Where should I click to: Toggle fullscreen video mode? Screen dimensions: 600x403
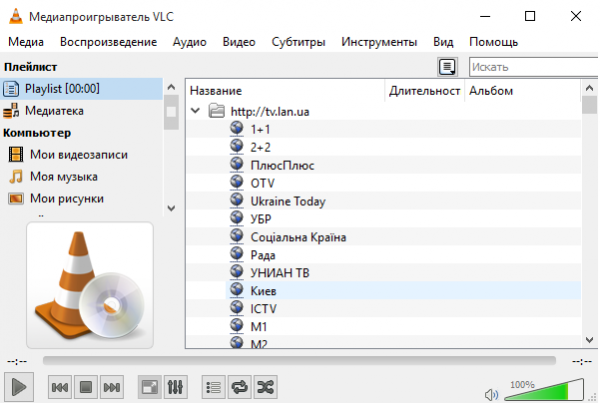tap(150, 387)
